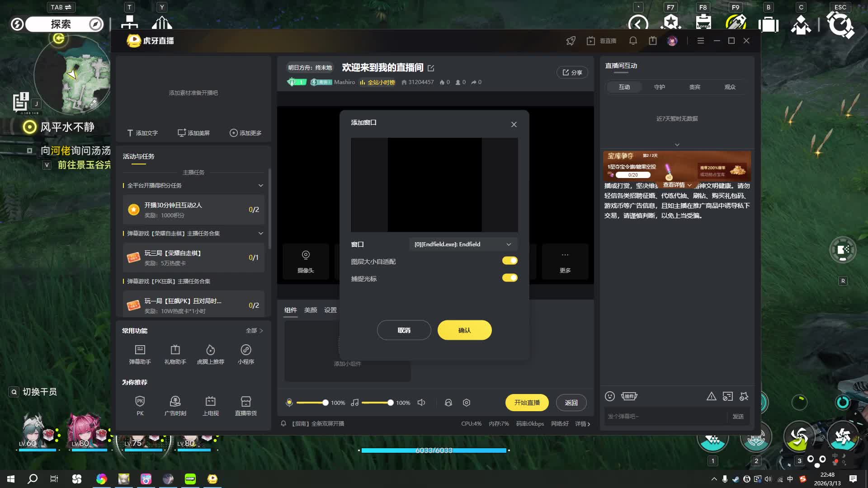Screen dimensions: 868x488
Task: Click the headphone monitor icon
Action: (448, 403)
